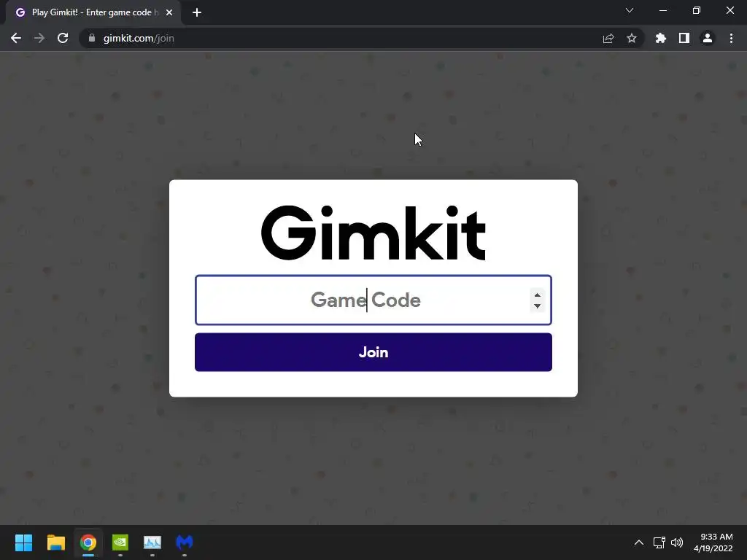Toggle Chrome side panel icon
The image size is (747, 560).
click(x=684, y=38)
